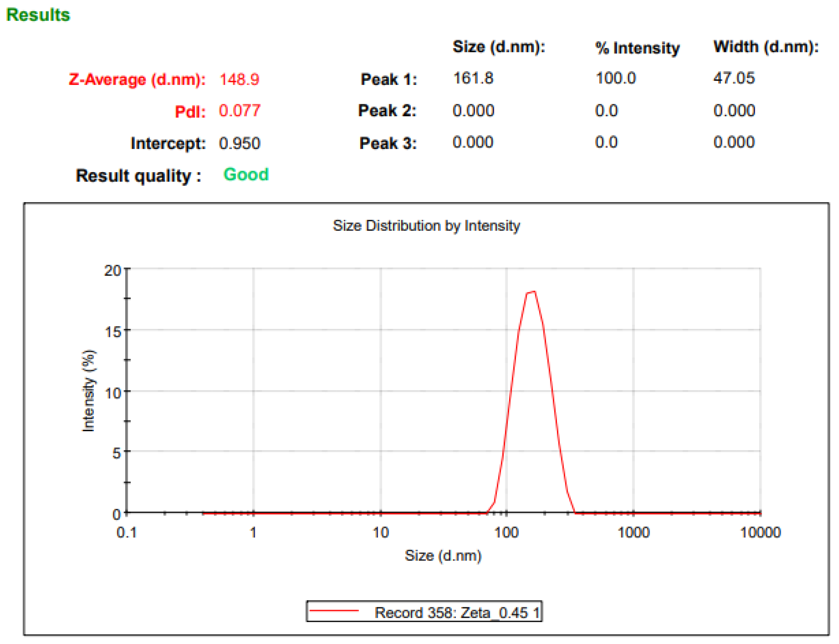Click the Width (d.nm) column header
Screen dimensions: 839x644
coord(765,47)
